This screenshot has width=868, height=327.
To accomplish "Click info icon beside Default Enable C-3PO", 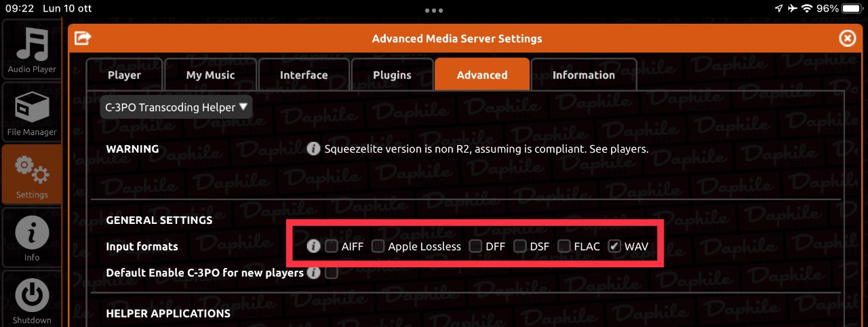I will click(313, 273).
